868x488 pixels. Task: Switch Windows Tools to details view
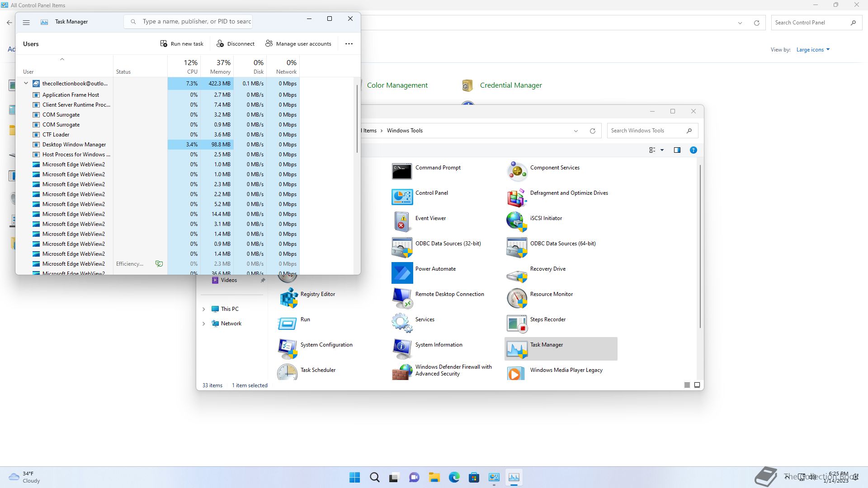point(687,385)
